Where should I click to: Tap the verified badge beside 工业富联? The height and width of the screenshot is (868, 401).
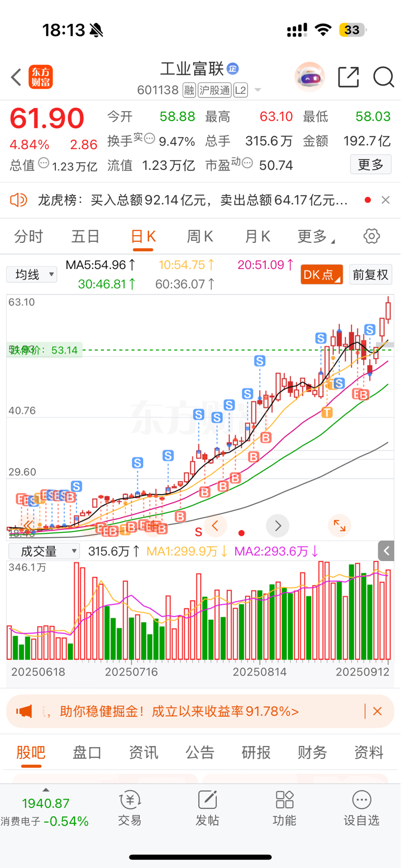point(233,68)
